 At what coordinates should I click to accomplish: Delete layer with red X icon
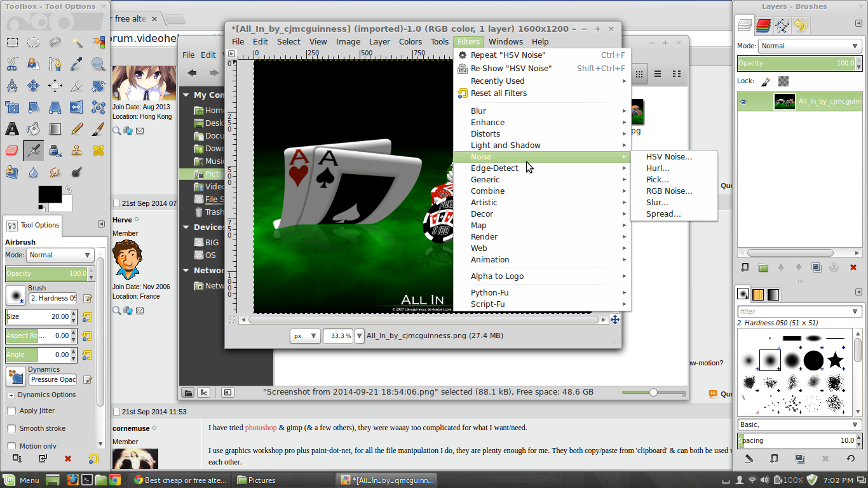(853, 268)
